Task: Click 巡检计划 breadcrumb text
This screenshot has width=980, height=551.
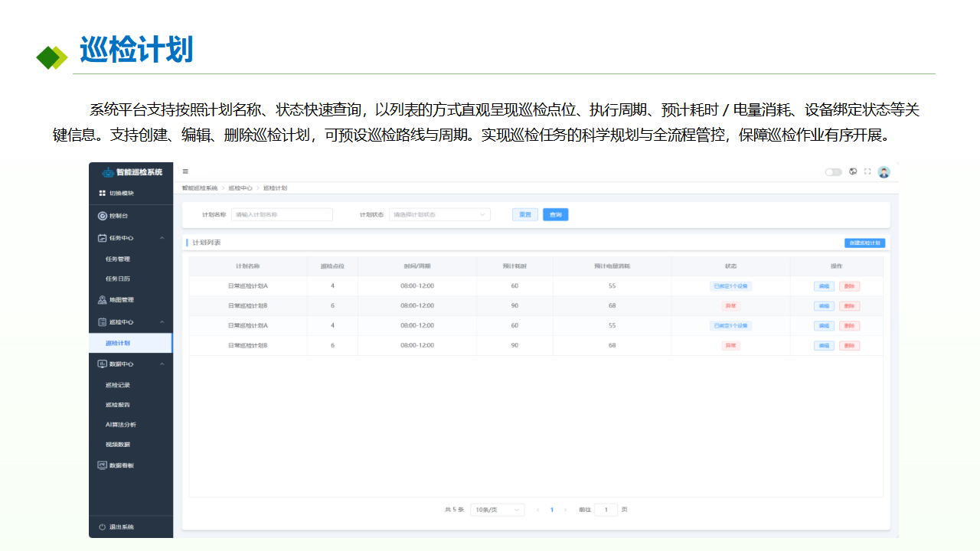Action: [275, 188]
